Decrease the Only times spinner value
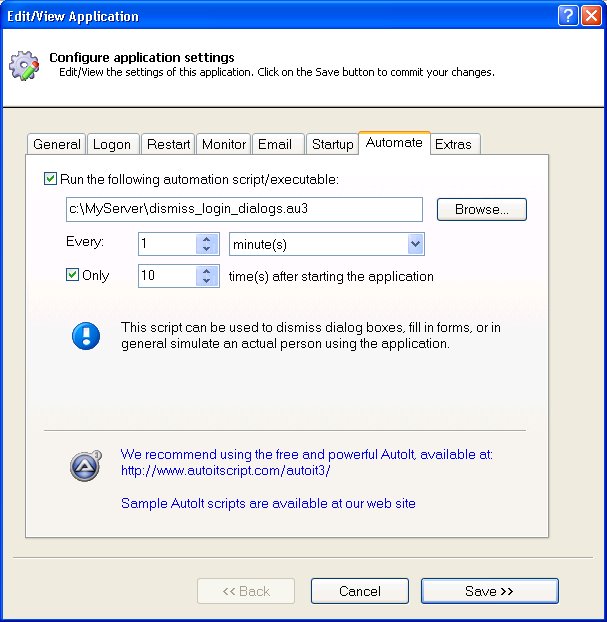 coord(208,281)
